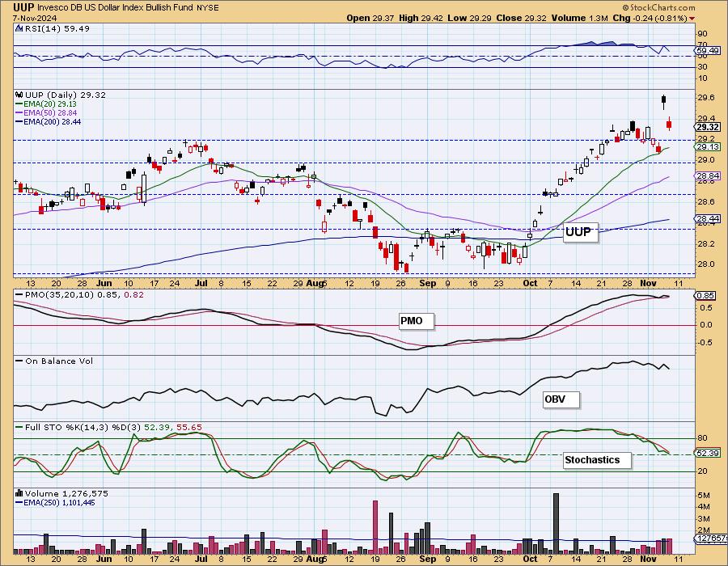
Task: Click the PMO(35,20,10) 0.85, 0.82 legend
Action: point(84,294)
